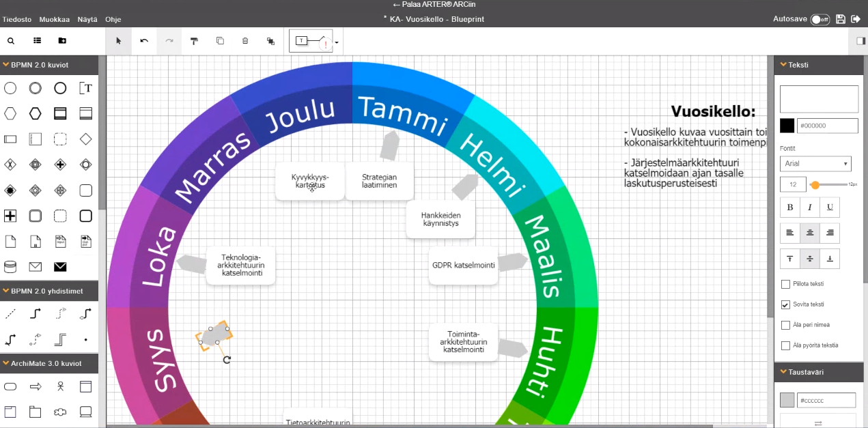This screenshot has width=868, height=428.
Task: Toggle the right side panel icon
Action: point(861,41)
